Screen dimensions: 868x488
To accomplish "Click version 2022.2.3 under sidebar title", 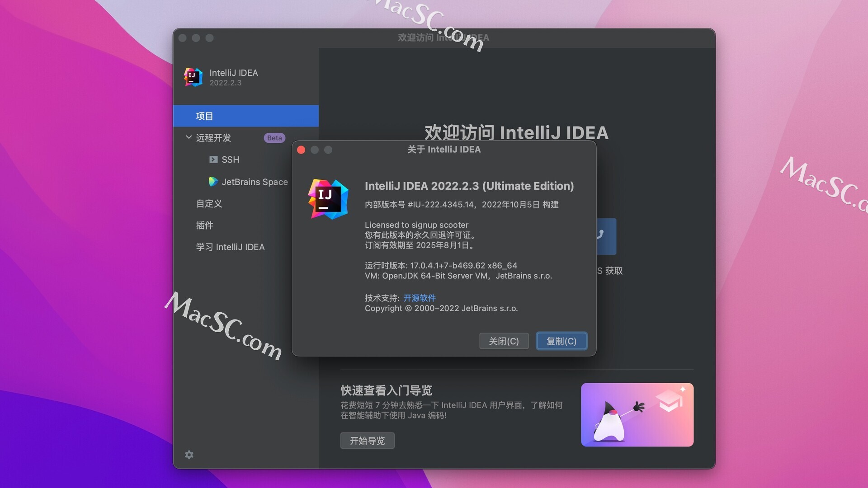I will coord(225,83).
